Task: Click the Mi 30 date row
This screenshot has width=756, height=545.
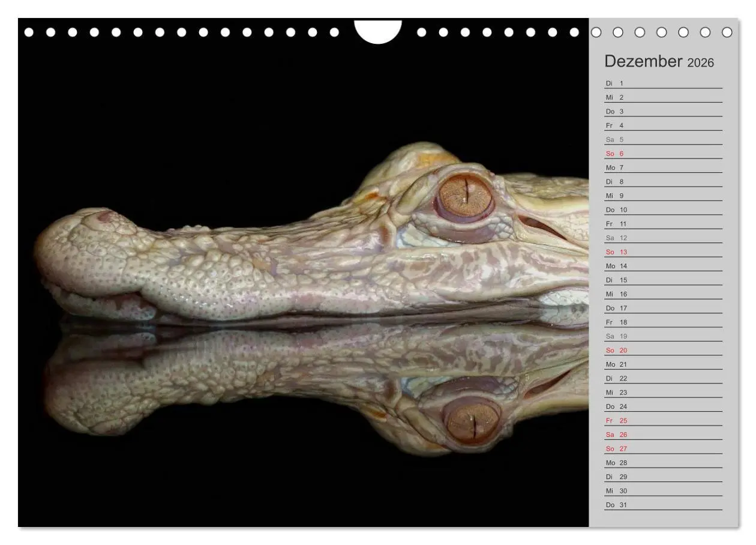Action: 663,491
